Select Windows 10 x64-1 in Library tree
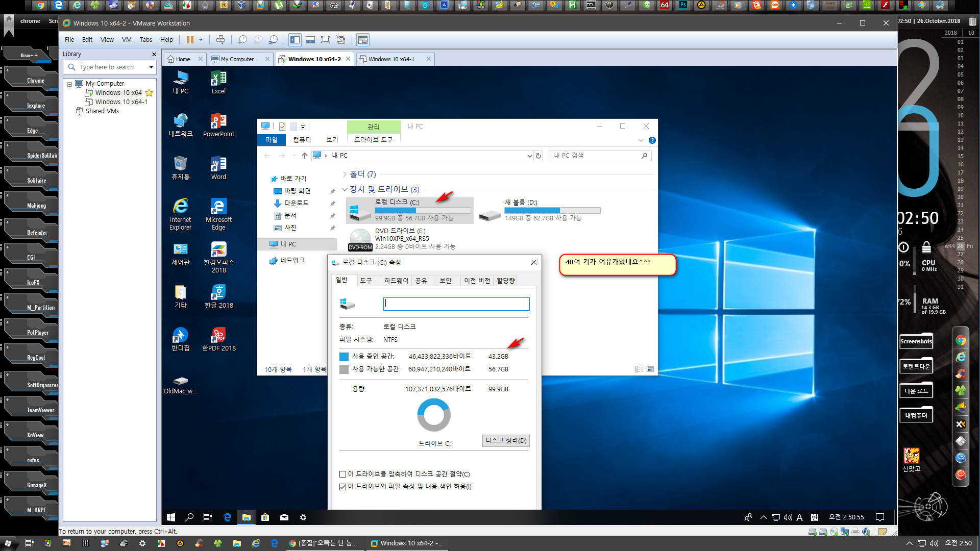Screen dimensions: 980x551 tap(121, 102)
